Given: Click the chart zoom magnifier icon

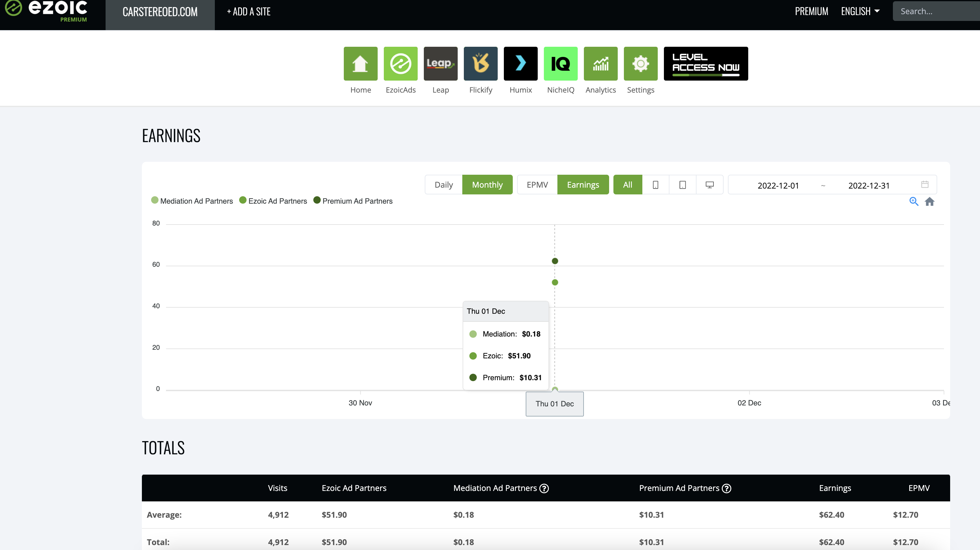Looking at the screenshot, I should pyautogui.click(x=914, y=201).
